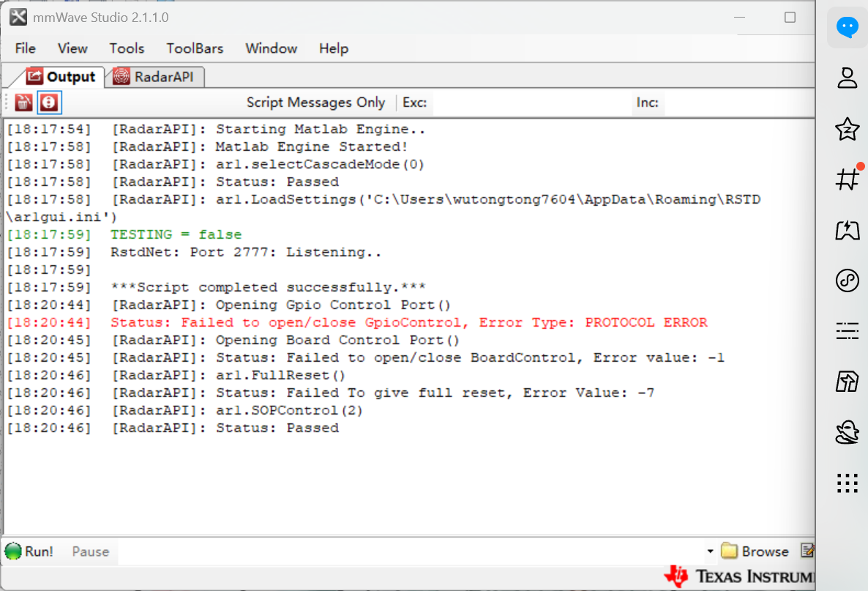Click the RstdNet Port 2777 Listening line
Image resolution: width=868 pixels, height=591 pixels.
[x=194, y=252]
